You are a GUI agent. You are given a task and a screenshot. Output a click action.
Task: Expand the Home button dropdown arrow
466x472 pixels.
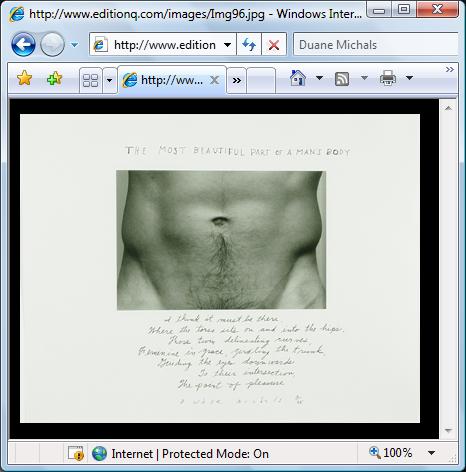(319, 78)
